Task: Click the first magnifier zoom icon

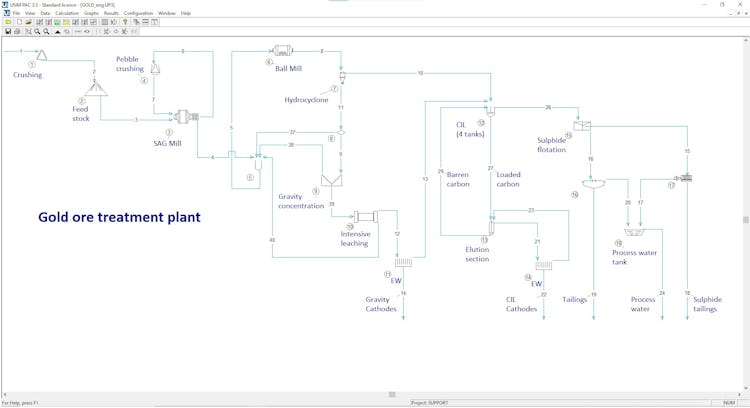Action: [37, 32]
